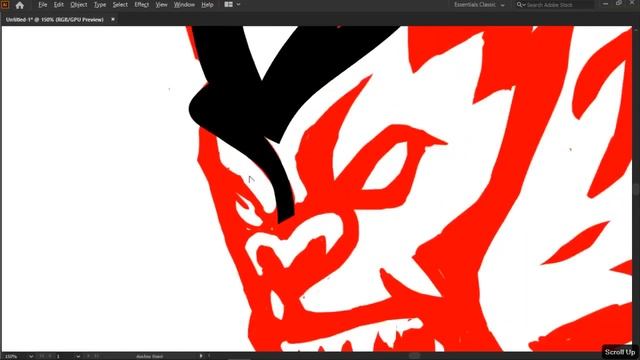Open the Help menu
Image resolution: width=640 pixels, height=360 pixels.
pos(207,5)
